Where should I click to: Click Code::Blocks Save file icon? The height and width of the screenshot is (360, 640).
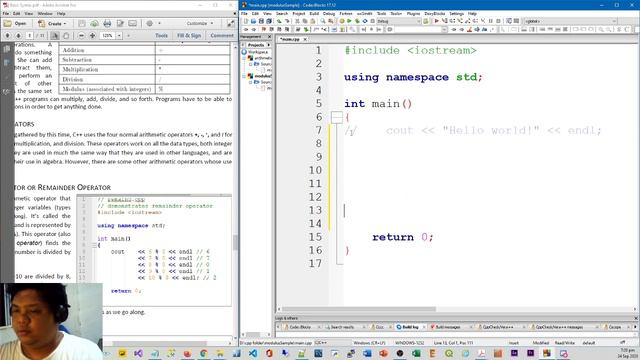[261, 21]
